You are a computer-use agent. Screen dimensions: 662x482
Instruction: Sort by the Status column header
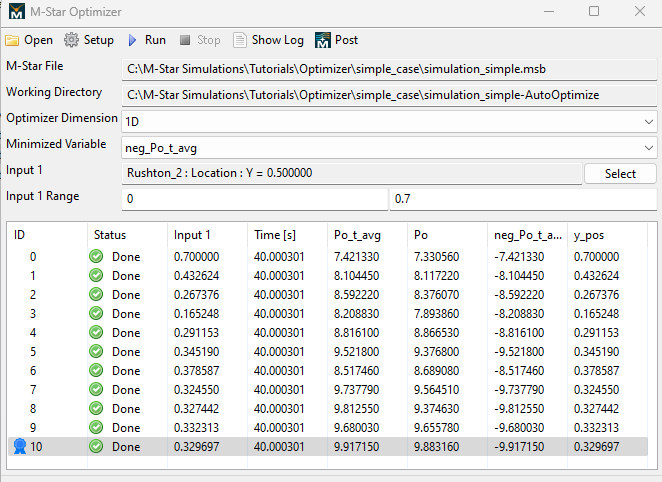[110, 235]
